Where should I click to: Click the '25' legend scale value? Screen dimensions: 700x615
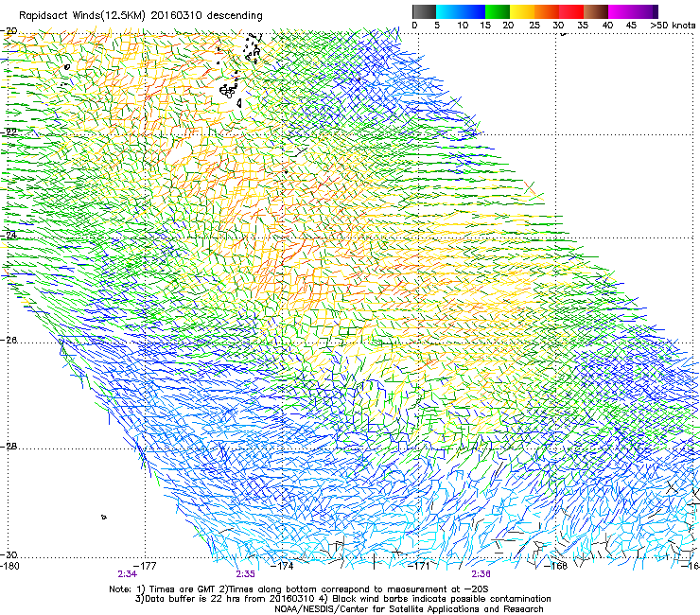[x=534, y=26]
